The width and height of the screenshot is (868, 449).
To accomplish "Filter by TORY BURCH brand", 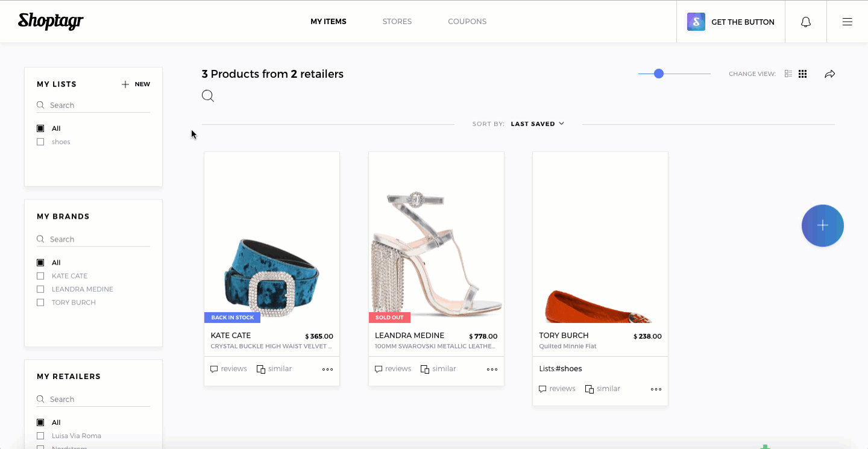I will pyautogui.click(x=40, y=302).
